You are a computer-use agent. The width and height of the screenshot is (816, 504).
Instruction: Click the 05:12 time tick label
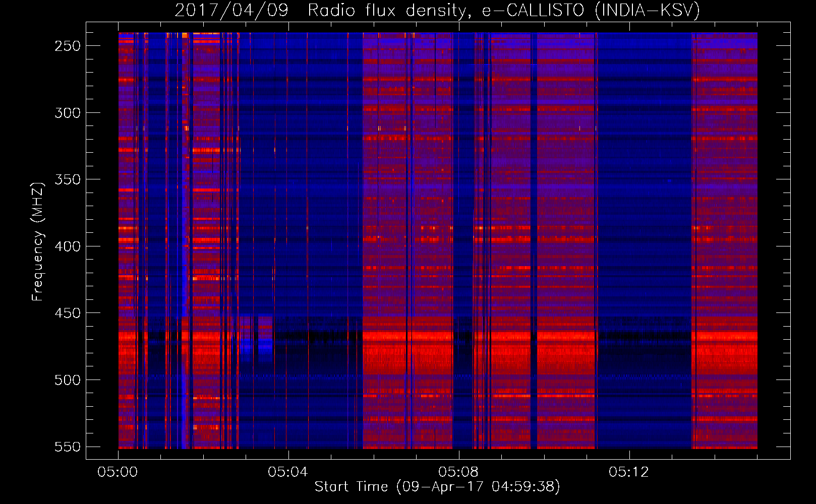tap(629, 472)
